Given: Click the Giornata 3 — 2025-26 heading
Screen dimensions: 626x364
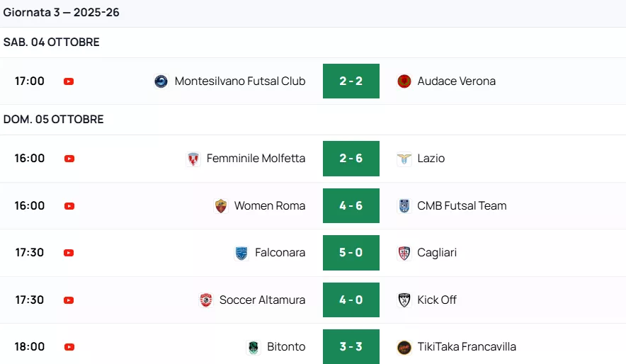Looking at the screenshot, I should coord(61,13).
